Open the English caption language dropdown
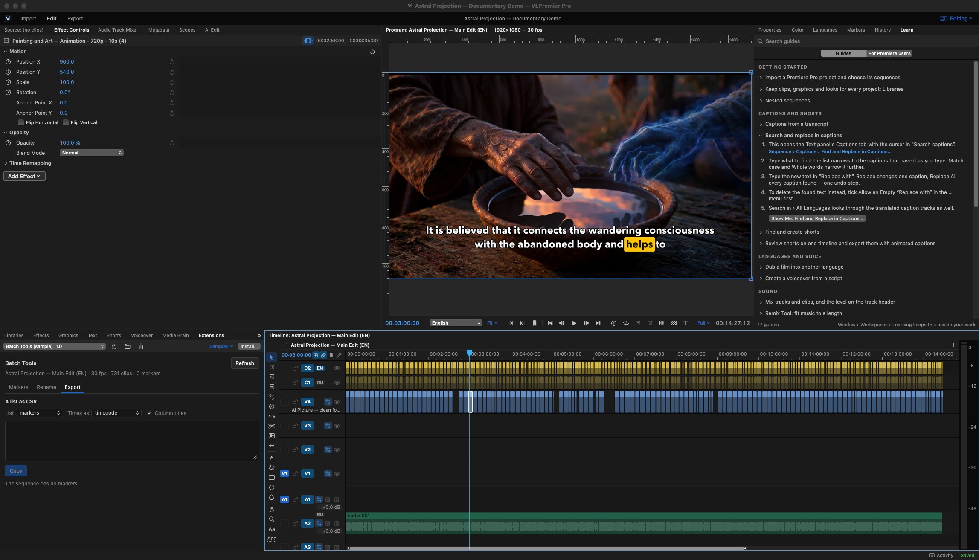979x560 pixels. coord(456,323)
